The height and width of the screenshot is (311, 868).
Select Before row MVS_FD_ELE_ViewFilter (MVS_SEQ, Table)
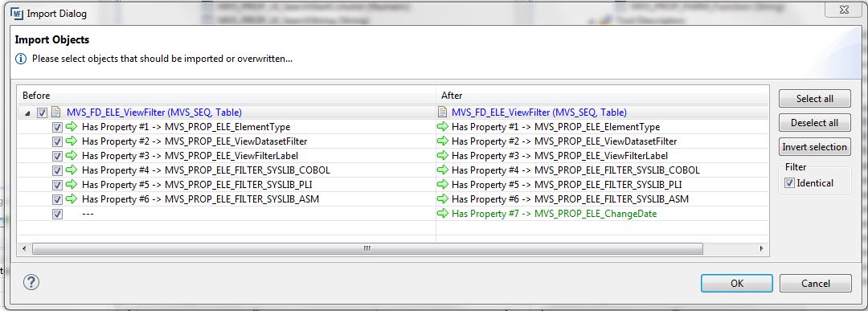154,113
